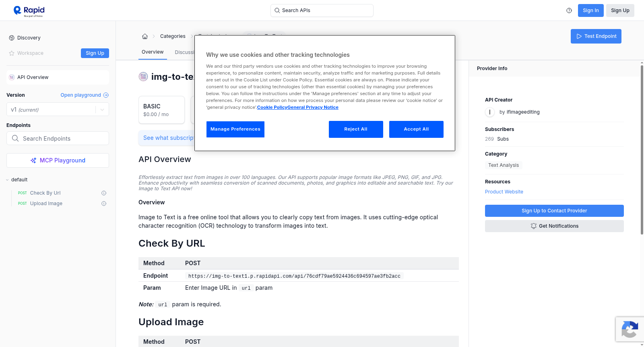Click the 269 Subs subscriber count
Viewport: 644px width, 347px height.
point(497,139)
